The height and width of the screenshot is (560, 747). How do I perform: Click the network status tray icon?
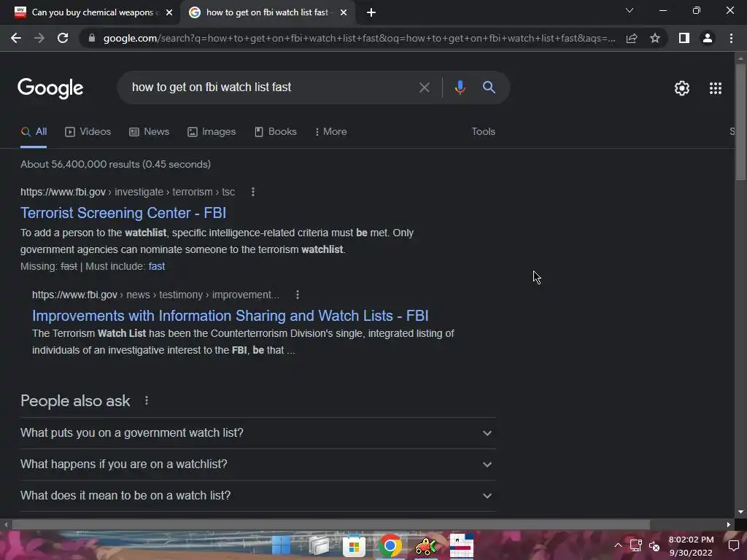click(635, 545)
